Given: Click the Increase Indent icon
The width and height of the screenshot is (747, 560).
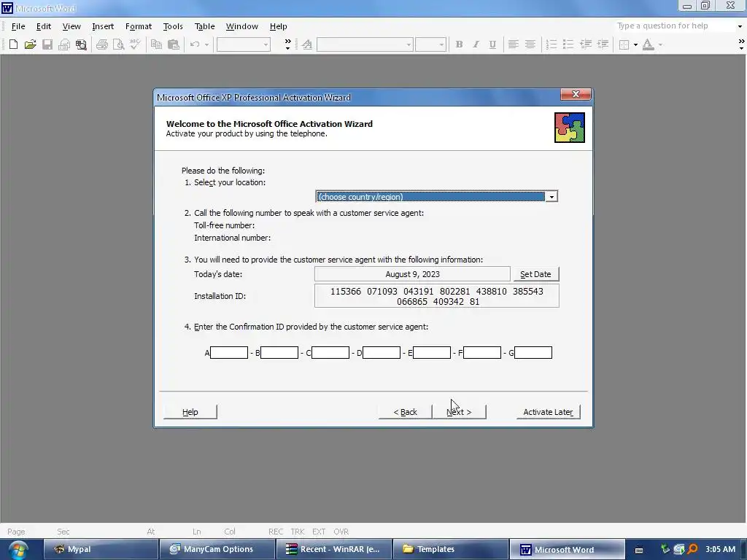Looking at the screenshot, I should (x=603, y=44).
